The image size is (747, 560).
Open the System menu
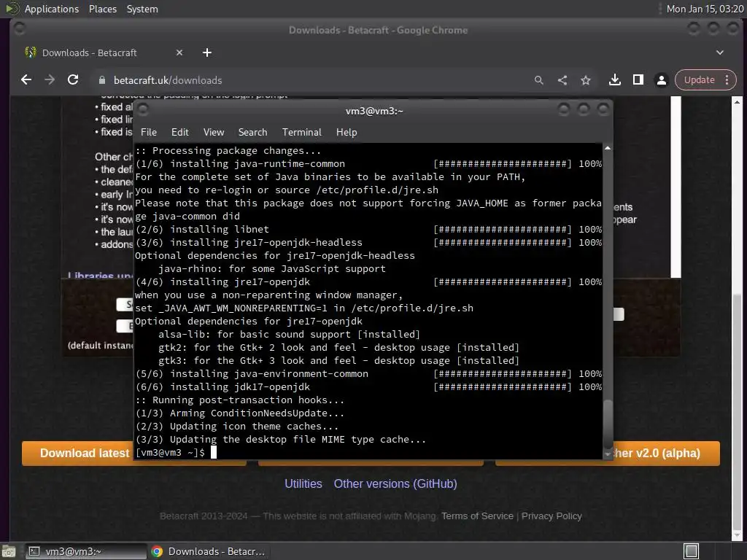[x=142, y=9]
